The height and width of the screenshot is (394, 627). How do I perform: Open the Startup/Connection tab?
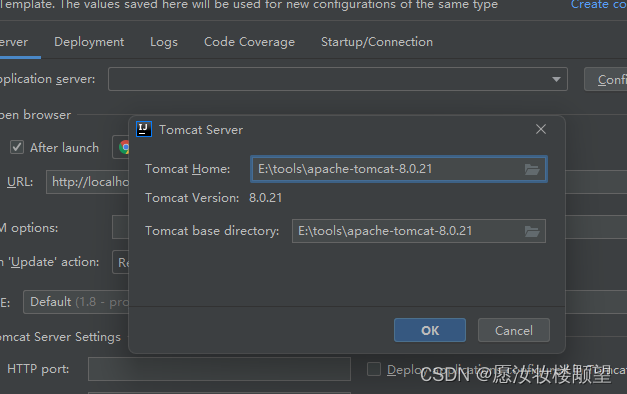(377, 42)
